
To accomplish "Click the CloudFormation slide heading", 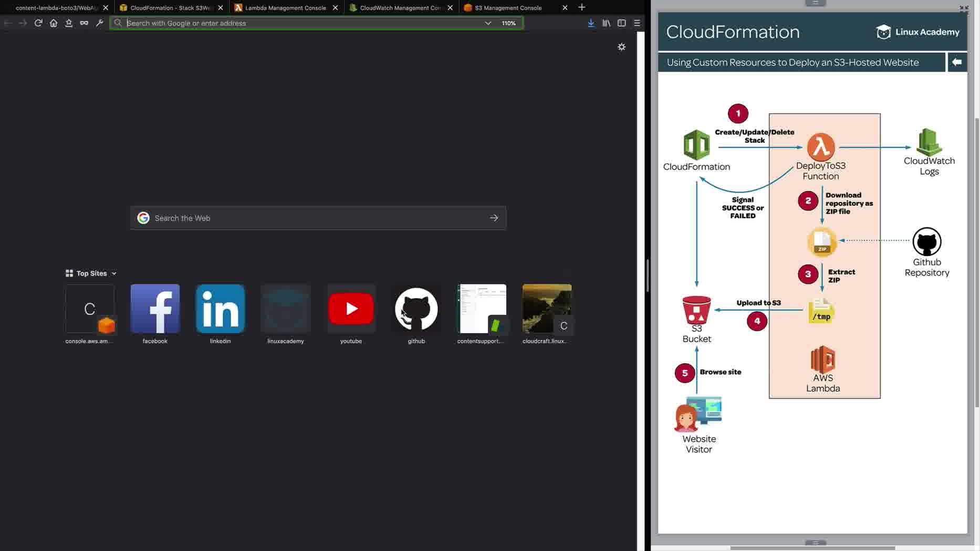I will 733,32.
